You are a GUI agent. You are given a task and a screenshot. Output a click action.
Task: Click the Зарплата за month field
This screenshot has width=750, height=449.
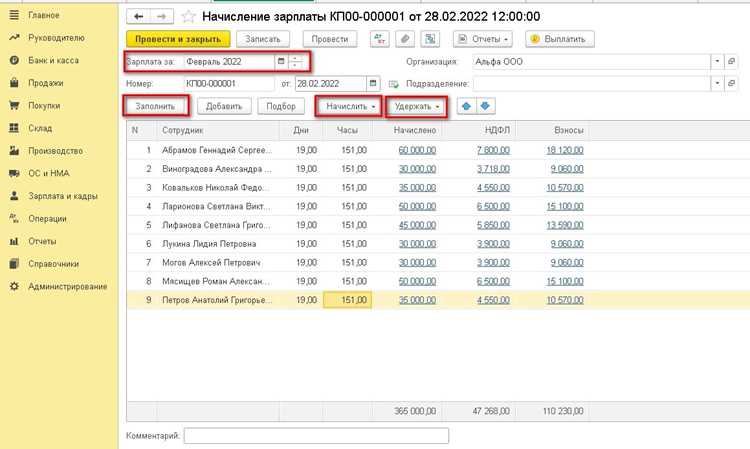click(229, 62)
